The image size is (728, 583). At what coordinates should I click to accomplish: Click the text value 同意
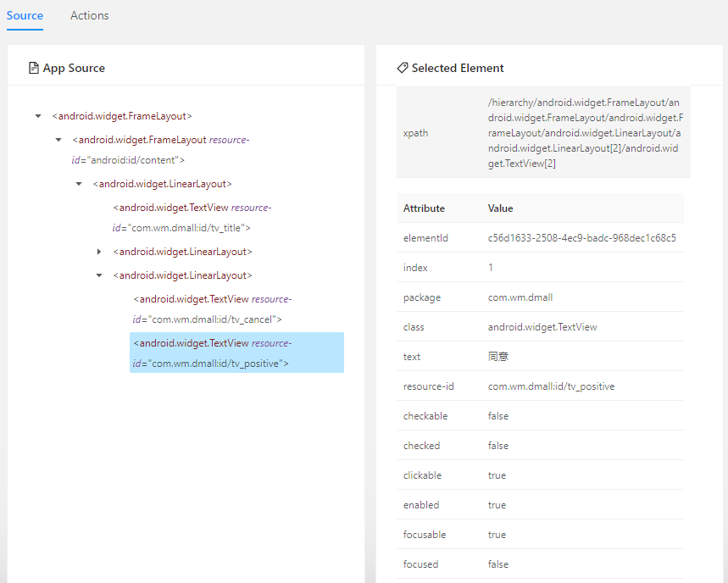[x=498, y=357]
